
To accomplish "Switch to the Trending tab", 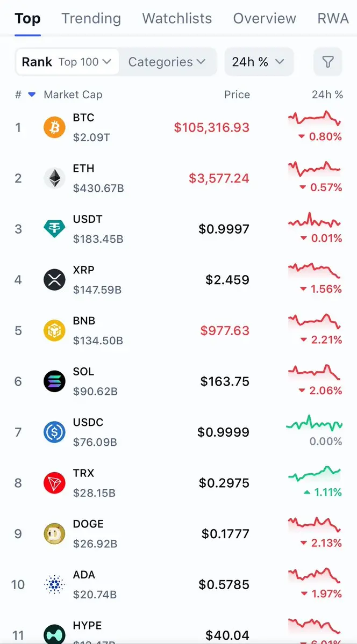I will [x=91, y=19].
